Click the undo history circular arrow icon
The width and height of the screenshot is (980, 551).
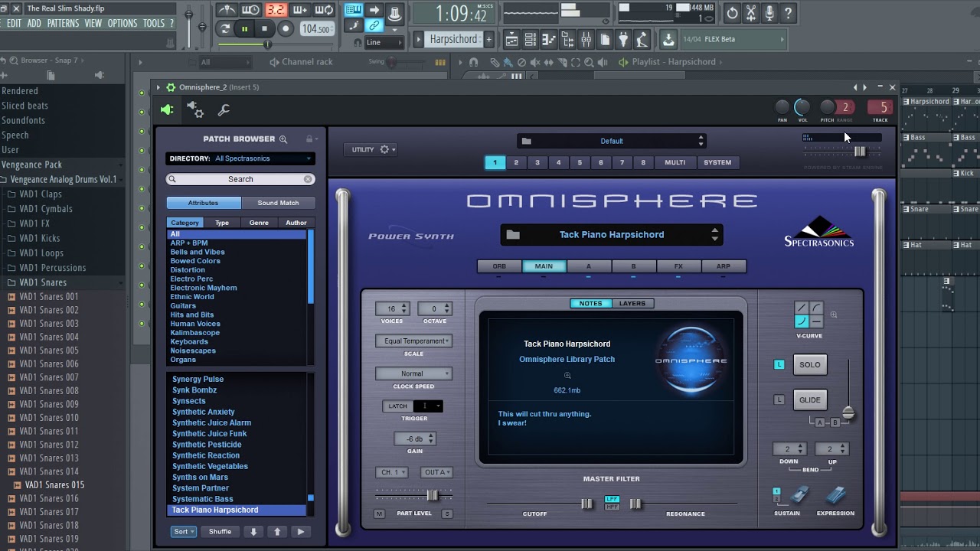point(733,13)
